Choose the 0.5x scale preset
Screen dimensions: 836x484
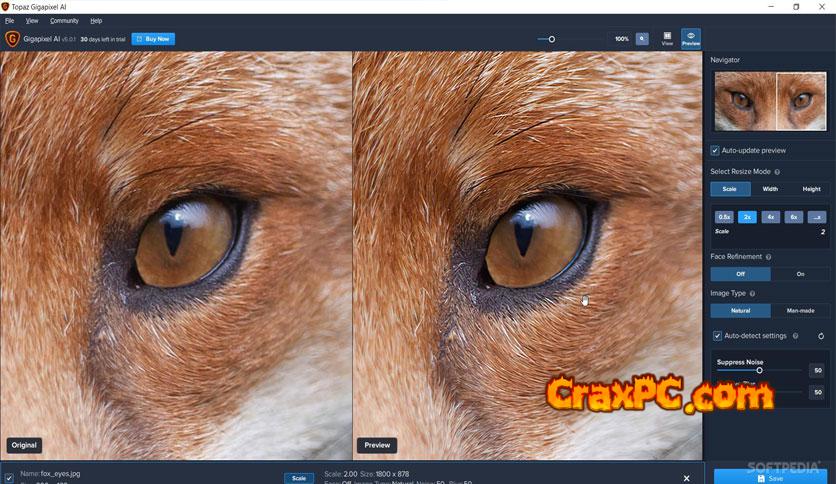pos(724,217)
